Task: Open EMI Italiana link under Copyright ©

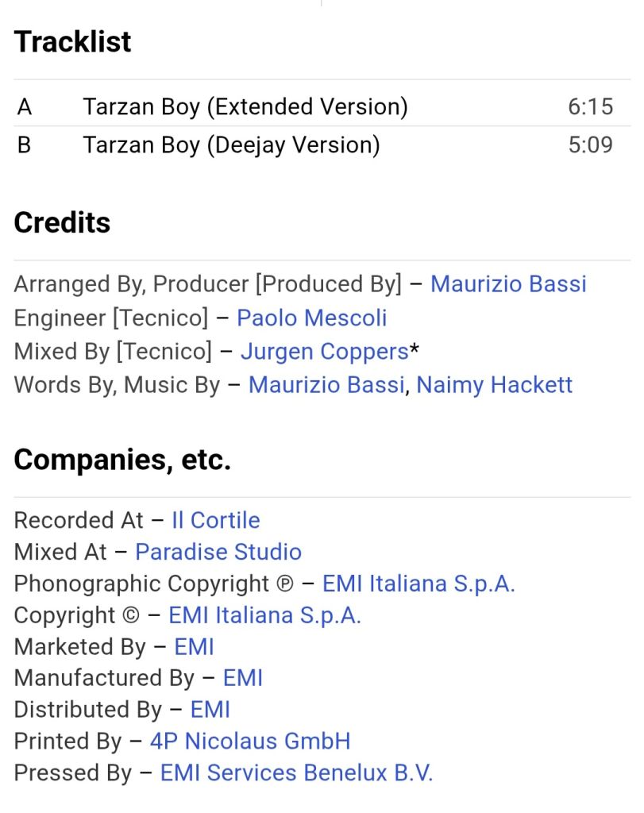Action: (264, 615)
